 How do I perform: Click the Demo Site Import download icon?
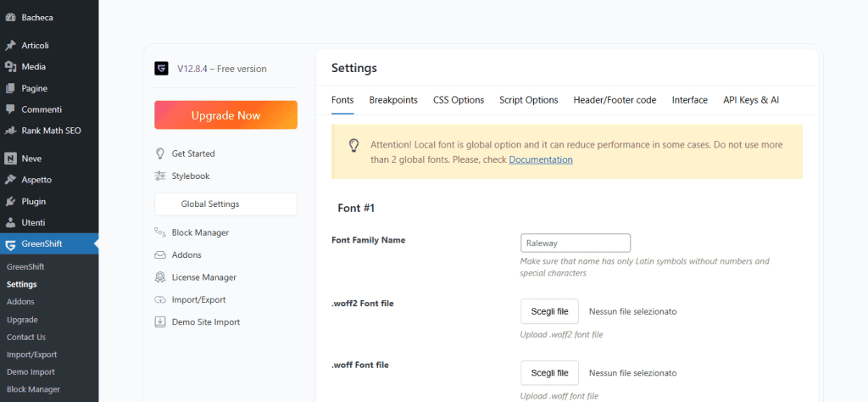pyautogui.click(x=160, y=321)
